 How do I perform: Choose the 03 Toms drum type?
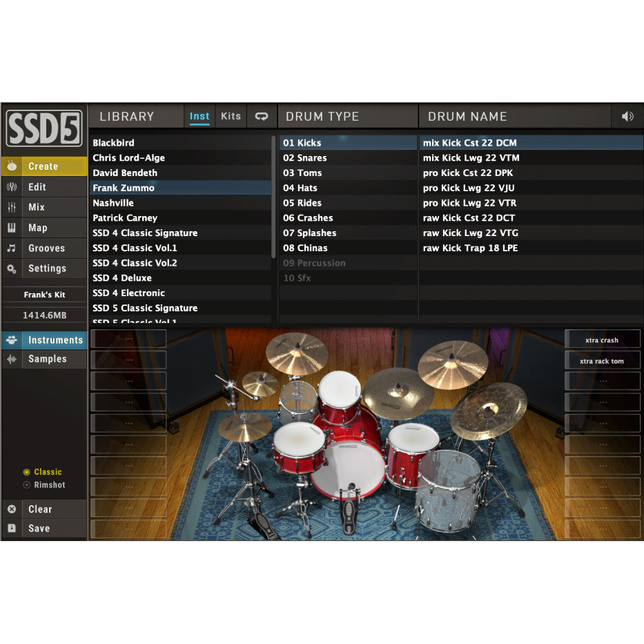(348, 173)
